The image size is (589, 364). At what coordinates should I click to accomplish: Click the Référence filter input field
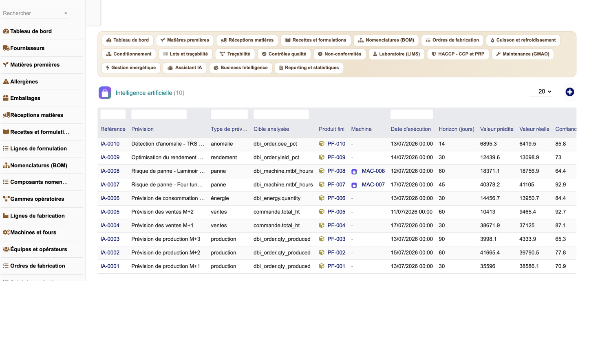113,114
